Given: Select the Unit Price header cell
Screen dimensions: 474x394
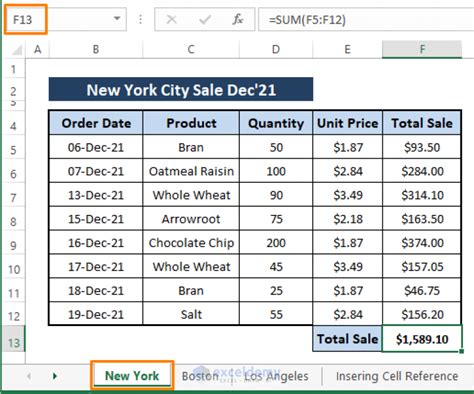Looking at the screenshot, I should [348, 123].
